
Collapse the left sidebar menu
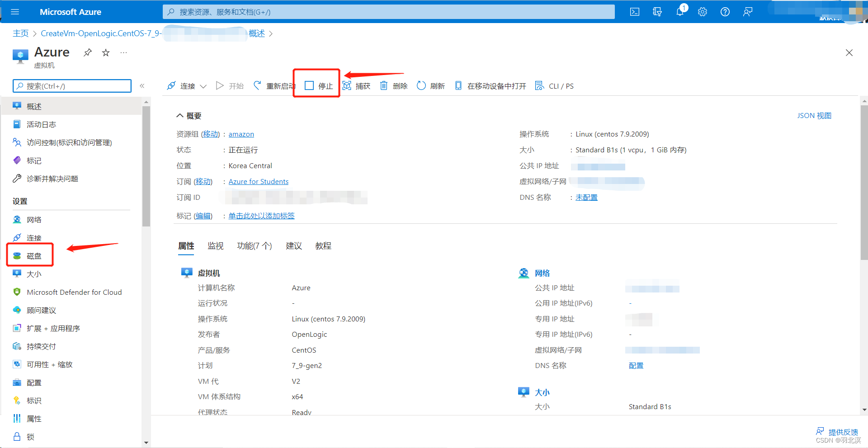click(x=142, y=86)
